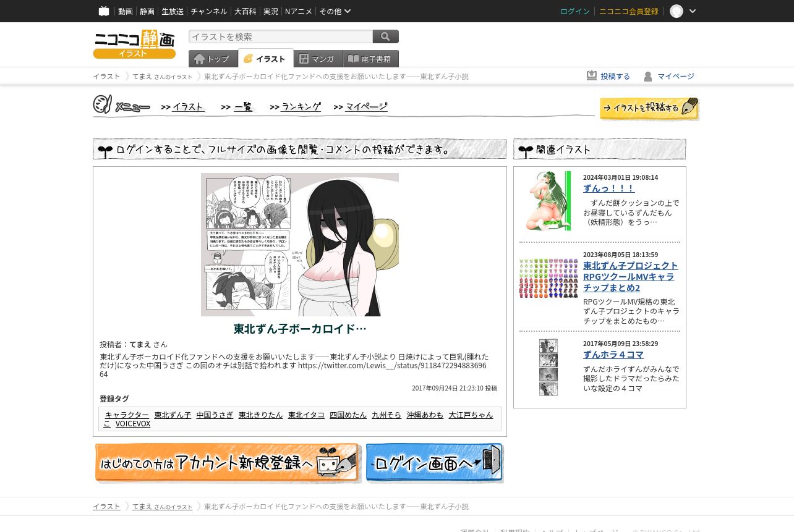Click date 2023年08月05日 18:13:59
The height and width of the screenshot is (532, 794).
tap(620, 255)
